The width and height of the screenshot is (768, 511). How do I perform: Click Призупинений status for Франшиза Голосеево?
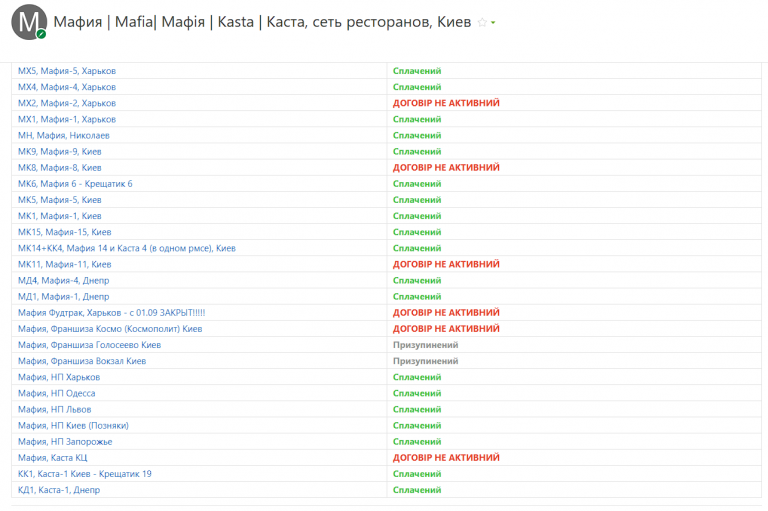(426, 345)
